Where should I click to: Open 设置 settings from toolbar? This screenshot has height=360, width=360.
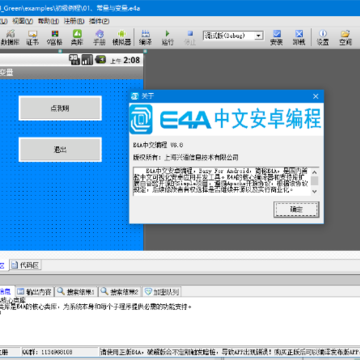coord(323,37)
